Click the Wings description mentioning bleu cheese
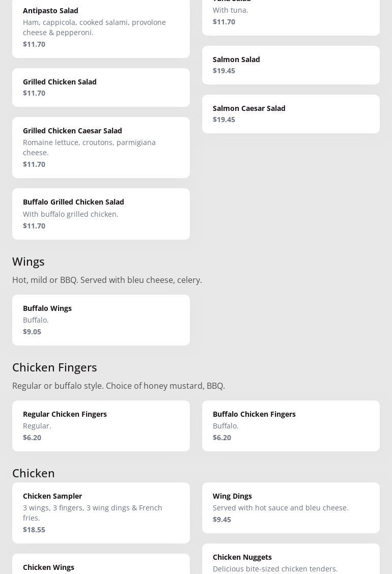The height and width of the screenshot is (574, 392). coord(107,280)
